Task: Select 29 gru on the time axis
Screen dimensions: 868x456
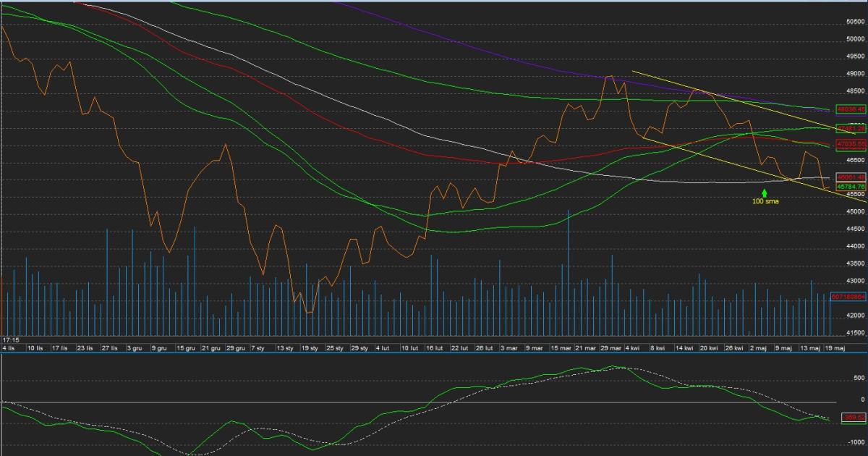Action: tap(235, 348)
